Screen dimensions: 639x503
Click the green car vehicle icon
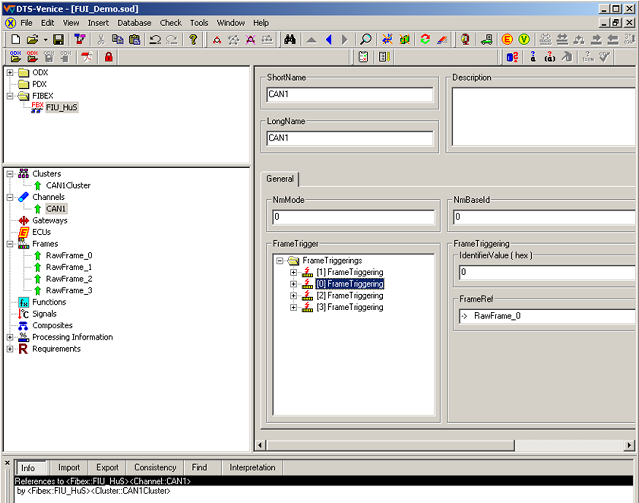click(x=487, y=40)
